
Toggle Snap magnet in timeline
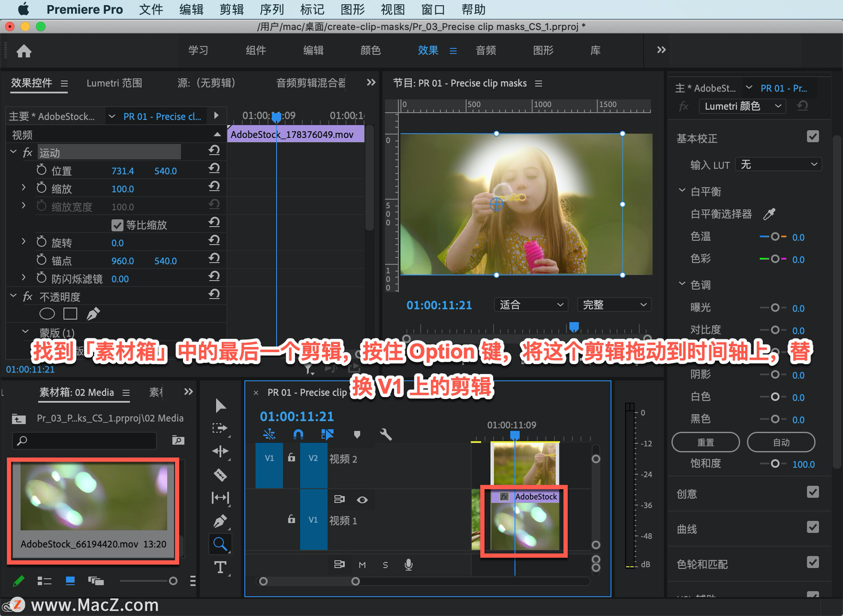click(298, 434)
